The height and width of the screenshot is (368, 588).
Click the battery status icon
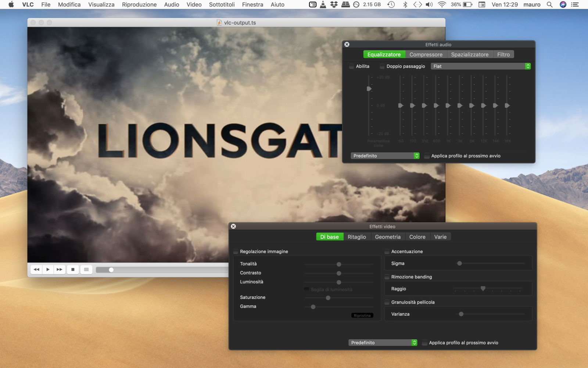[468, 4]
